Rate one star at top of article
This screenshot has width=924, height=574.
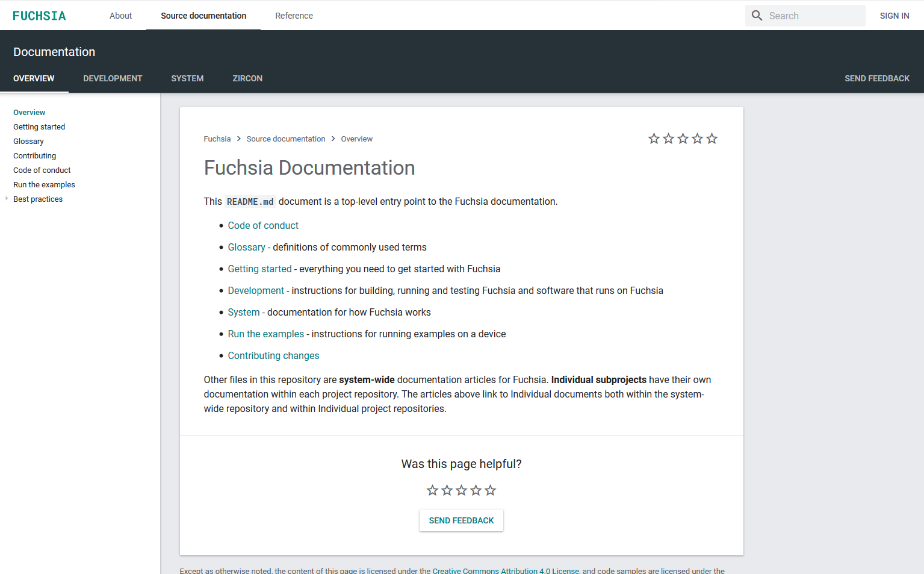click(x=654, y=139)
